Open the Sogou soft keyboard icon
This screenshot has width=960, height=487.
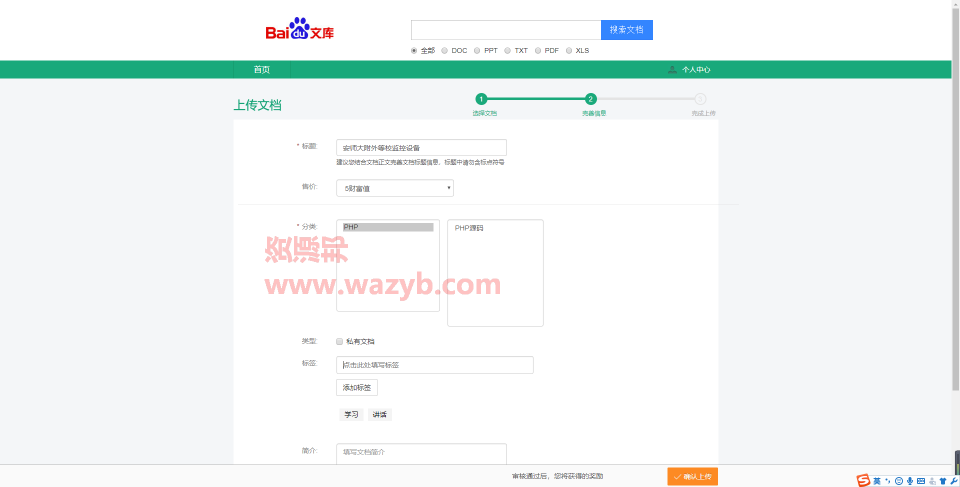(x=921, y=481)
